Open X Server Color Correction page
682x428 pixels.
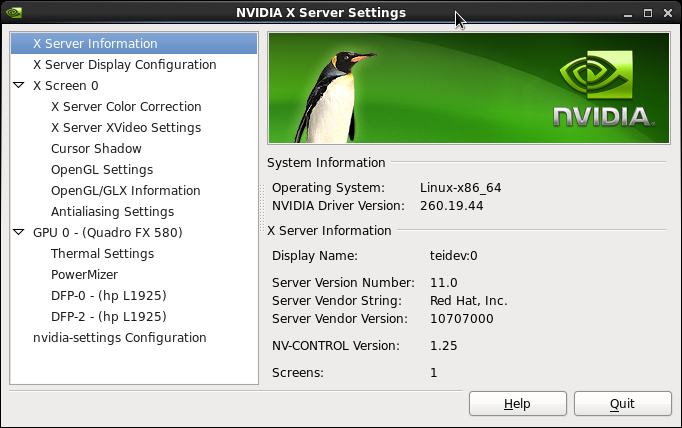pos(126,107)
